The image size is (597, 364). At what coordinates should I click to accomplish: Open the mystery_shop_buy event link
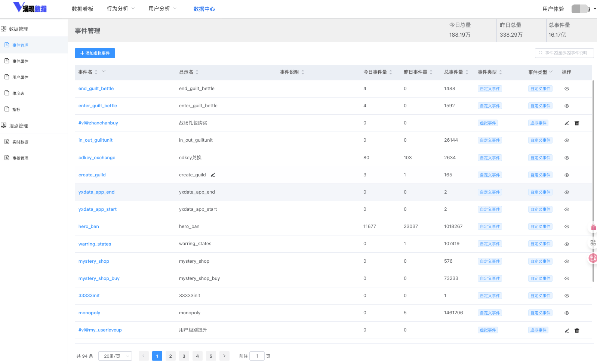click(x=99, y=278)
